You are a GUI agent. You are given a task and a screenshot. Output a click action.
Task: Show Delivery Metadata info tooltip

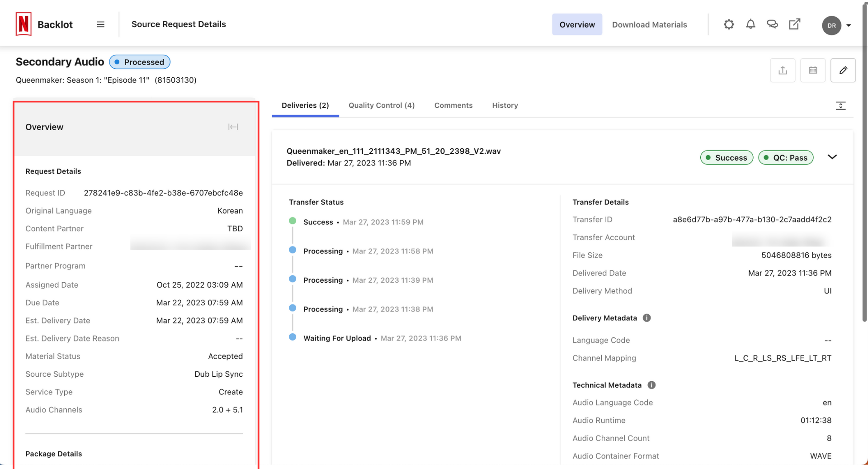(646, 318)
